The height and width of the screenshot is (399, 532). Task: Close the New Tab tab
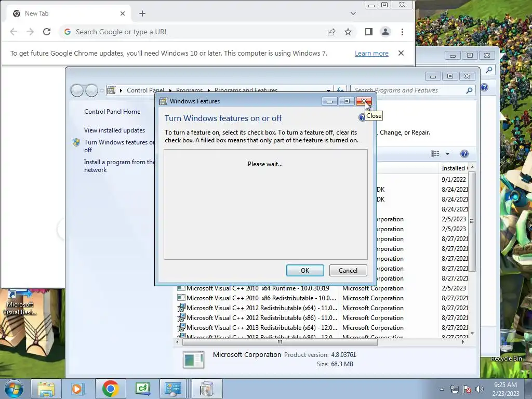pyautogui.click(x=123, y=14)
